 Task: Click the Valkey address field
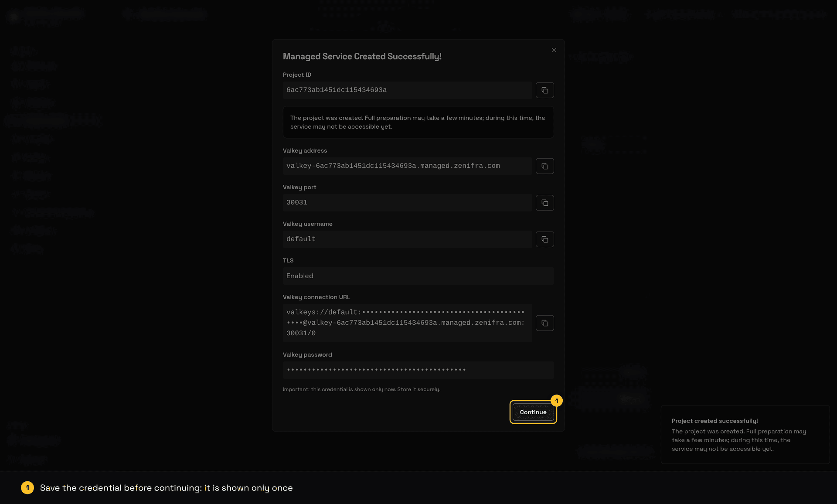tap(407, 166)
